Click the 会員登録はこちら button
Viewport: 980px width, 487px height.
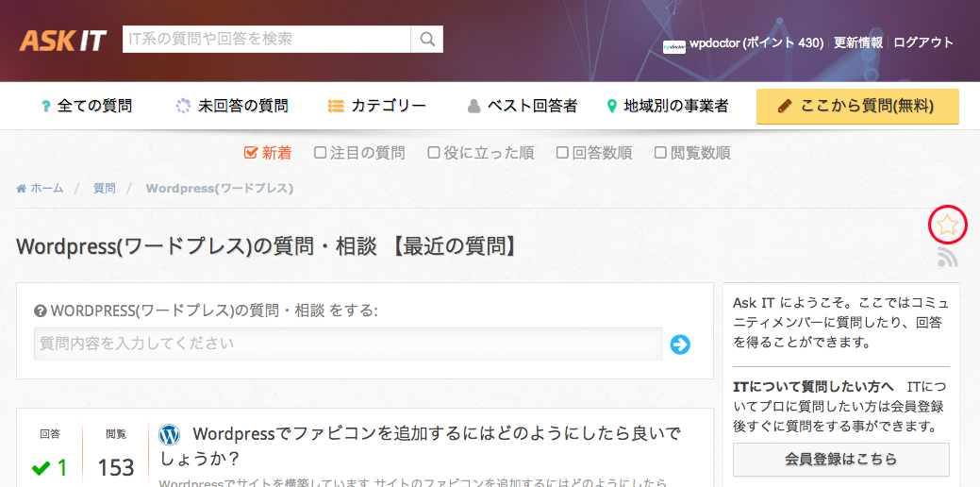[840, 460]
